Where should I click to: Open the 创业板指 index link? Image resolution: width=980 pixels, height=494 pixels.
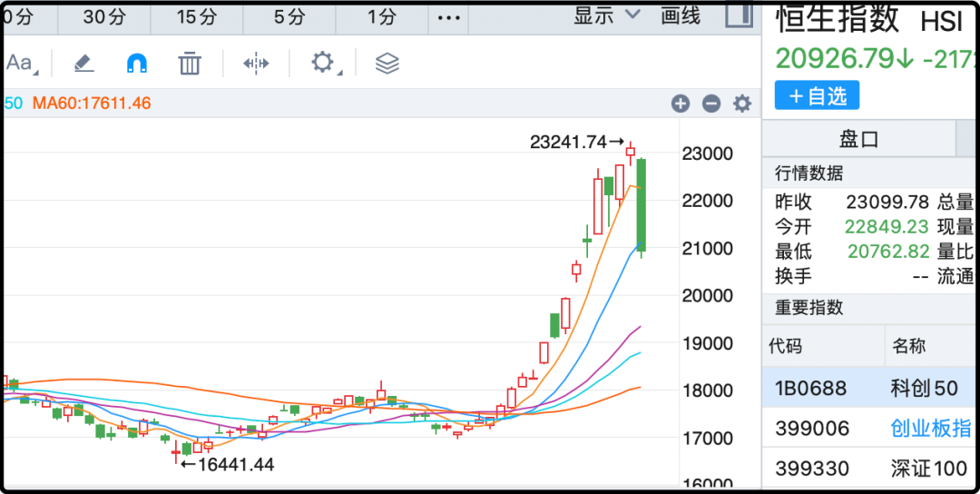(x=930, y=428)
